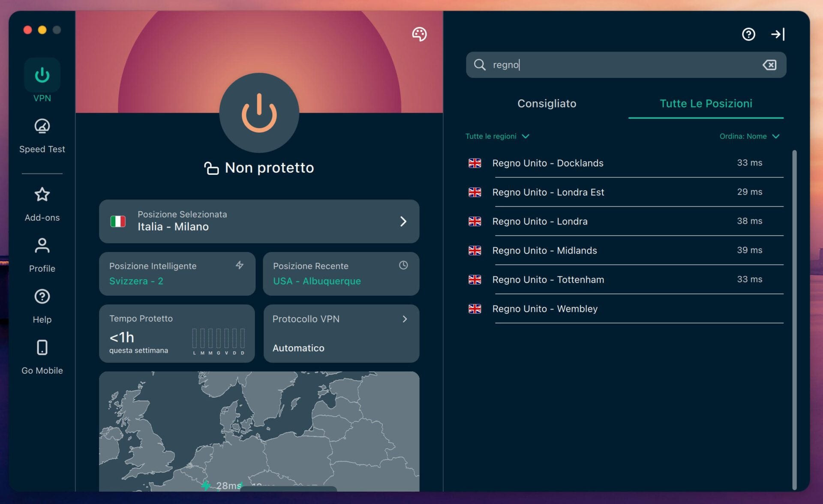The height and width of the screenshot is (504, 823).
Task: Click chevron on Posizione Selezionata card
Action: [403, 221]
